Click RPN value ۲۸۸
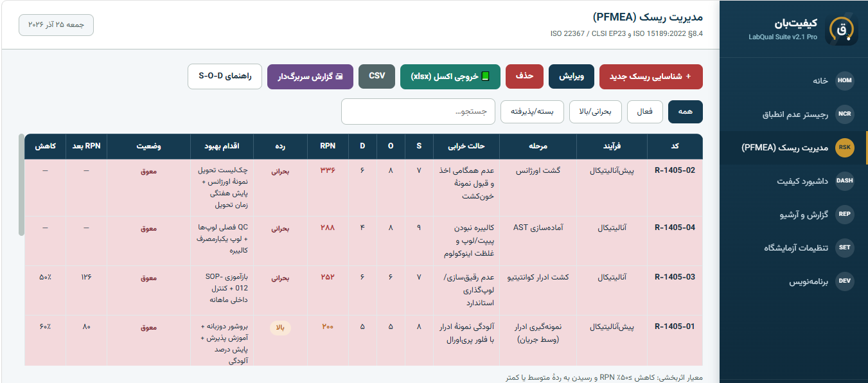 click(x=328, y=227)
